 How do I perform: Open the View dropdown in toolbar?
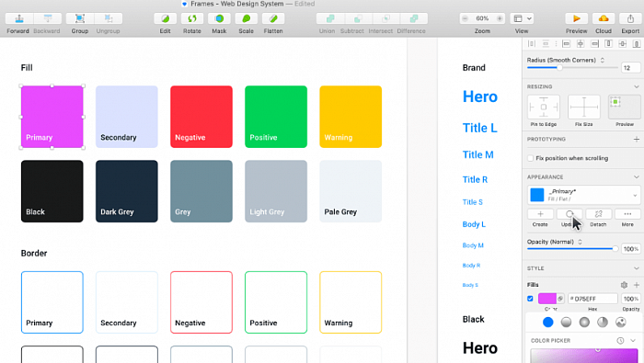[x=522, y=18]
